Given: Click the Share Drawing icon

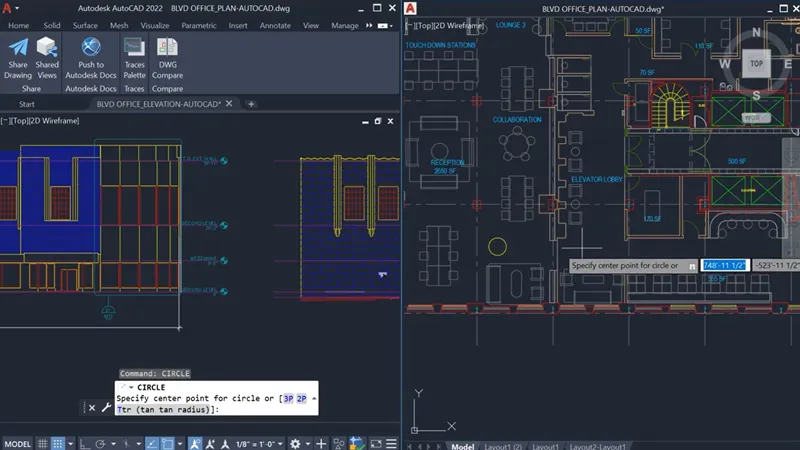Looking at the screenshot, I should point(18,47).
